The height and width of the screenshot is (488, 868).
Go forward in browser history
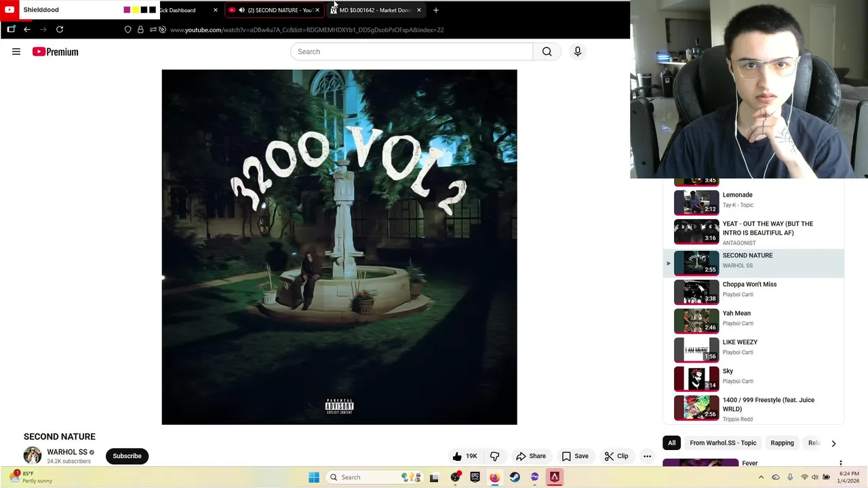(x=43, y=29)
